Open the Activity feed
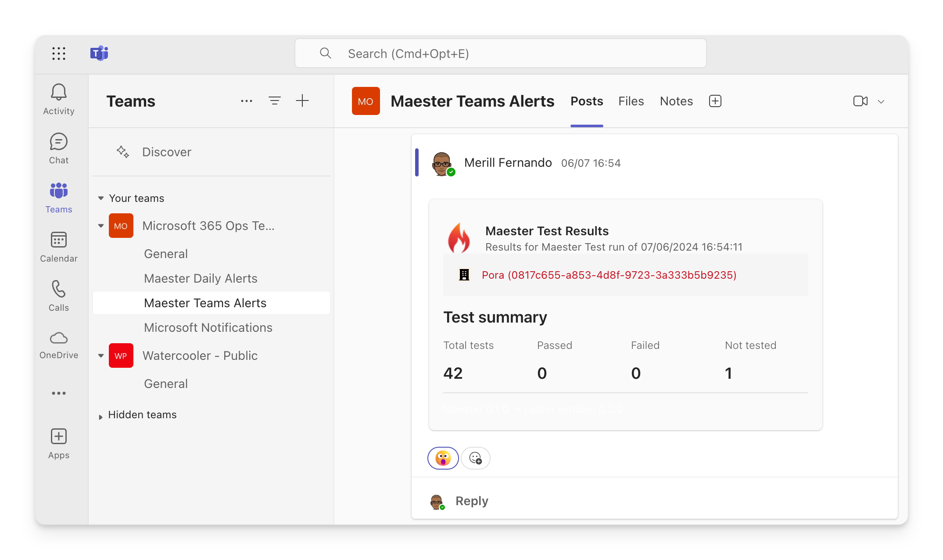943x560 pixels. [x=58, y=99]
